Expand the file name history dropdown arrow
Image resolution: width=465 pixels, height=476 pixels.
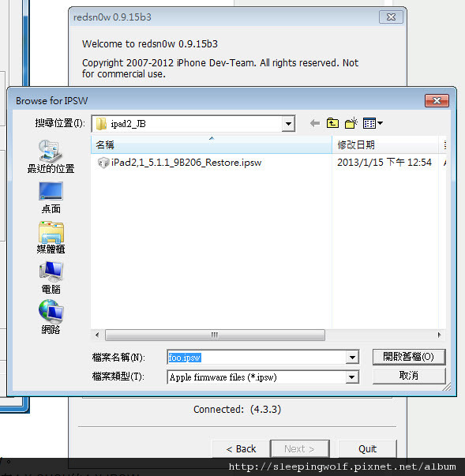coord(352,358)
